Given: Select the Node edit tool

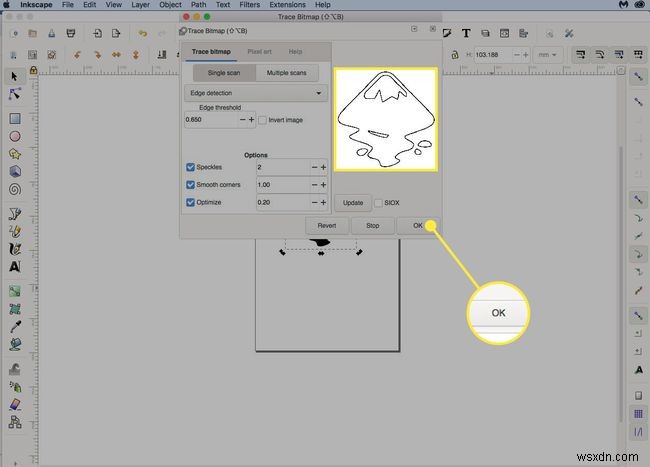Looking at the screenshot, I should pyautogui.click(x=15, y=94).
